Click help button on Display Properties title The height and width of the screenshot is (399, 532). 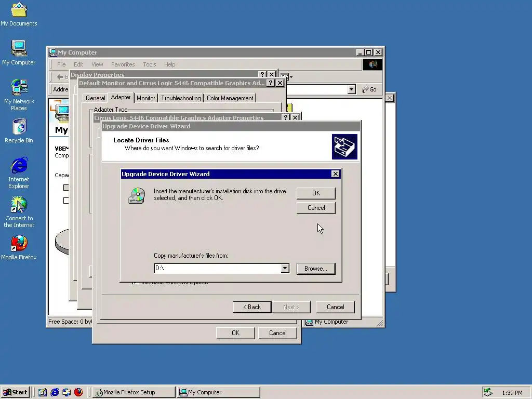pos(262,74)
